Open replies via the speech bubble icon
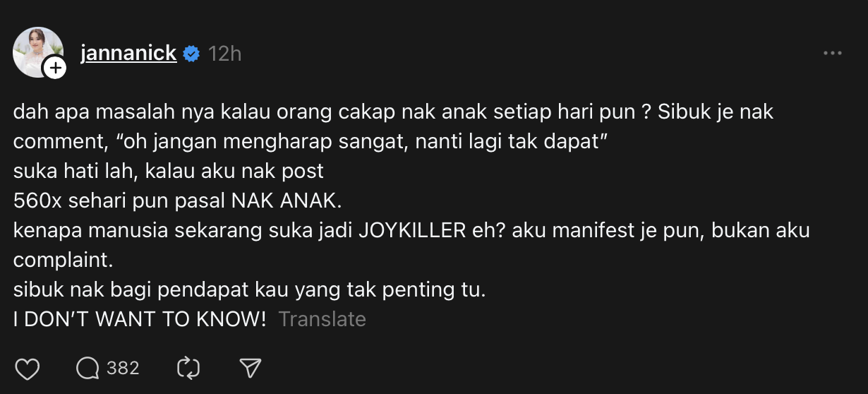The height and width of the screenshot is (394, 868). pyautogui.click(x=88, y=369)
